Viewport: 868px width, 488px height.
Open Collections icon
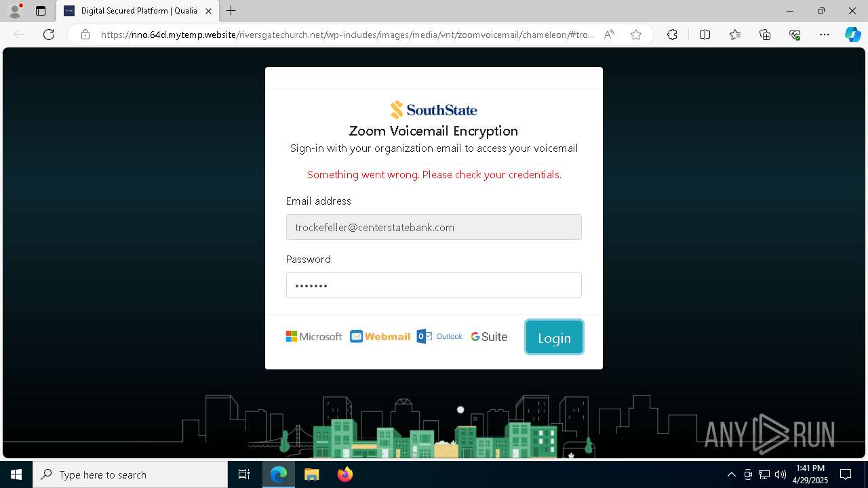click(x=765, y=35)
